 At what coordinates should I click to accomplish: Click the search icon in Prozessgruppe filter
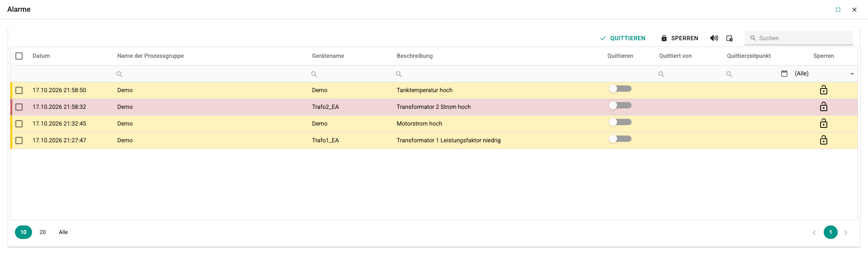tap(119, 74)
